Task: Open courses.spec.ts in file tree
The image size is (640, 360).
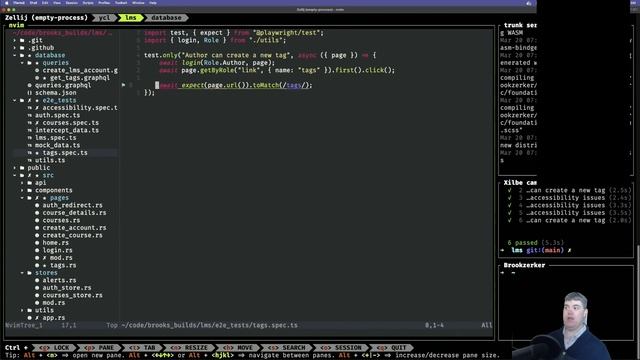Action: pos(71,123)
